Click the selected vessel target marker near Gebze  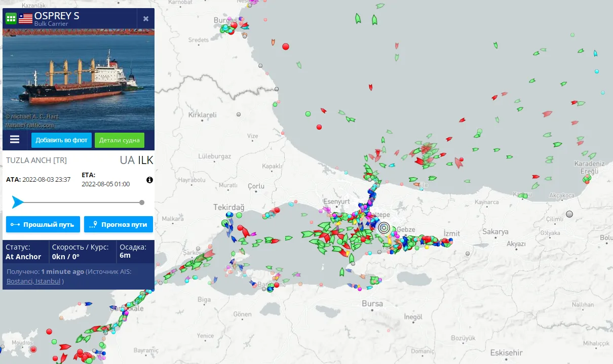[x=384, y=228]
